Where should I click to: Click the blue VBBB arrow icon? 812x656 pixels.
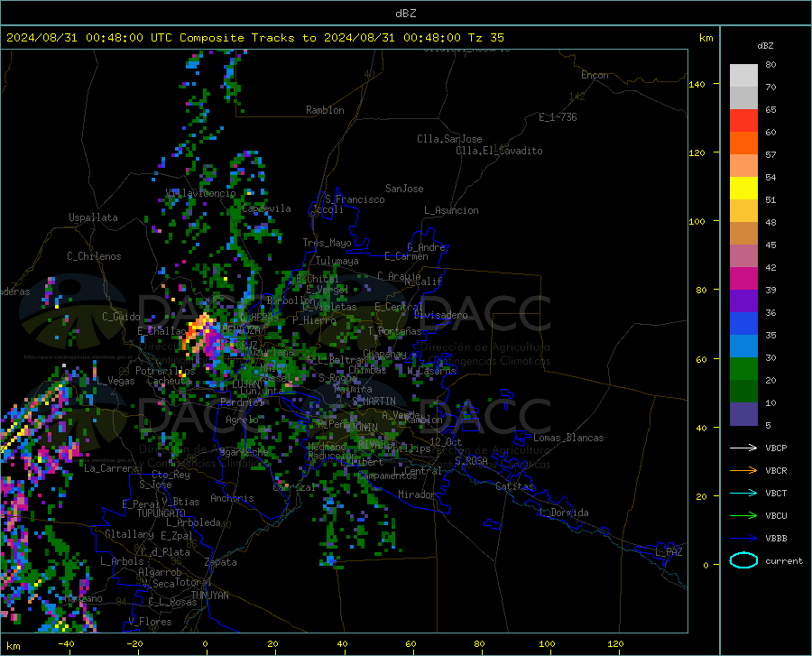[x=743, y=539]
